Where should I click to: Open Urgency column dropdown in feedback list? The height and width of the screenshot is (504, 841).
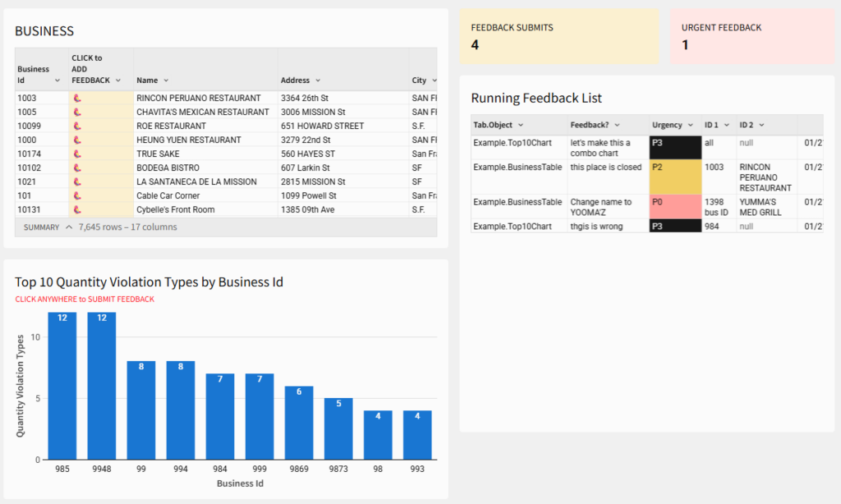pos(690,125)
